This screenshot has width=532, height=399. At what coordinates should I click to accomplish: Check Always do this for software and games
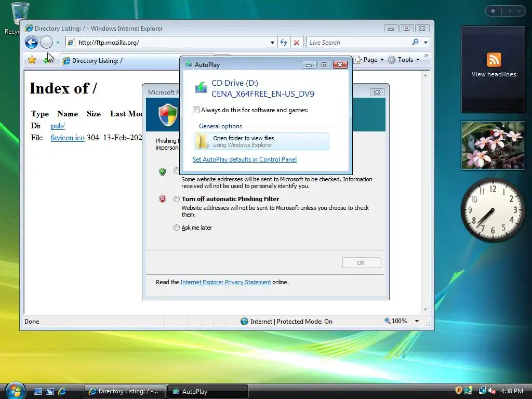pos(196,110)
